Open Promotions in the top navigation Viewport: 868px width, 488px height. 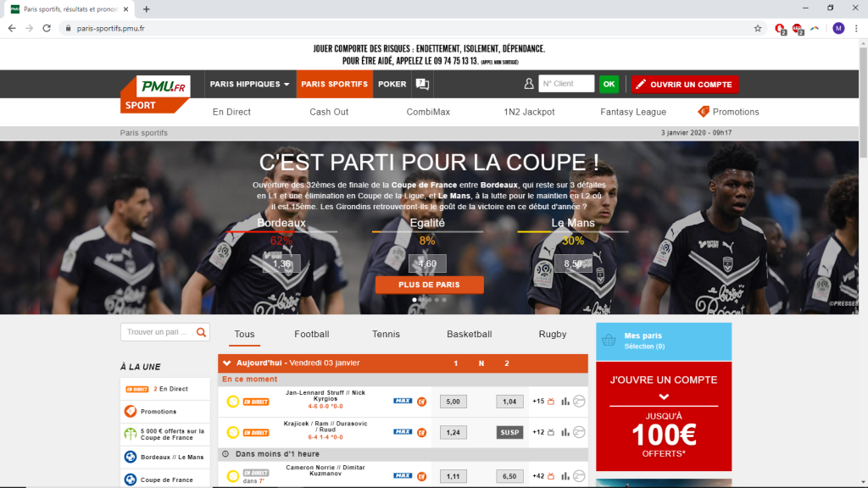[728, 112]
